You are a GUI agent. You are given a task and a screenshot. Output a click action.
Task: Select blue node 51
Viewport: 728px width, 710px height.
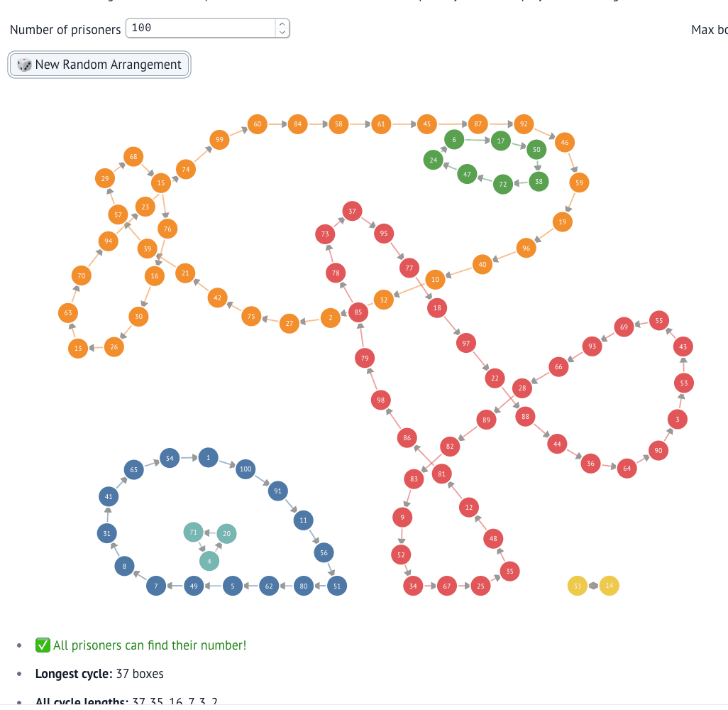tap(337, 586)
